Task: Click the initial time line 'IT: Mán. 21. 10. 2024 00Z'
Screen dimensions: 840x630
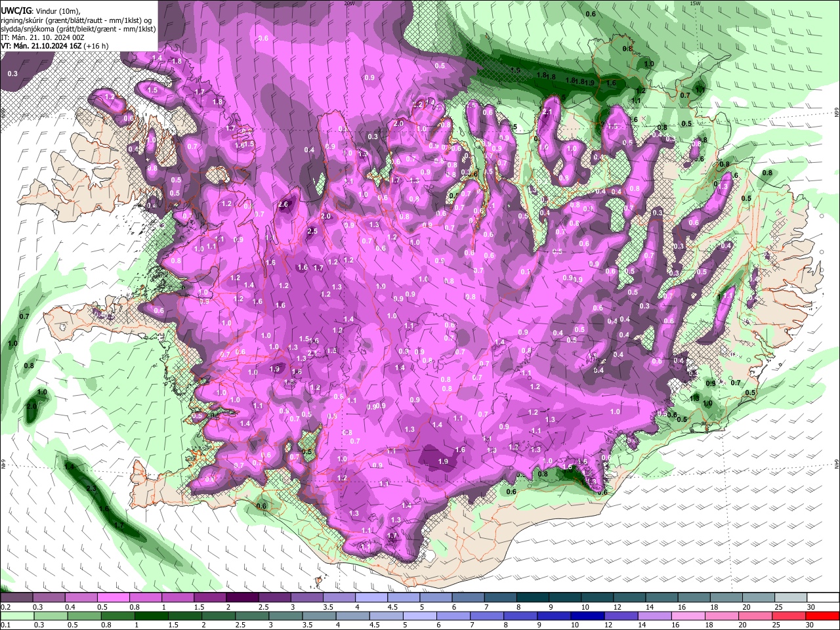Action: click(x=43, y=37)
